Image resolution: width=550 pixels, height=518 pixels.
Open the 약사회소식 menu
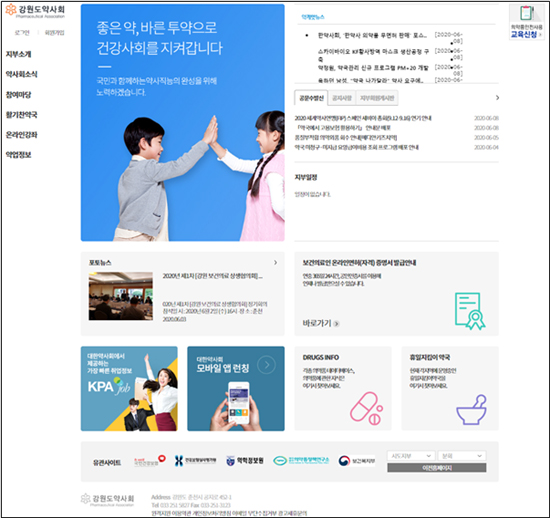pyautogui.click(x=21, y=74)
